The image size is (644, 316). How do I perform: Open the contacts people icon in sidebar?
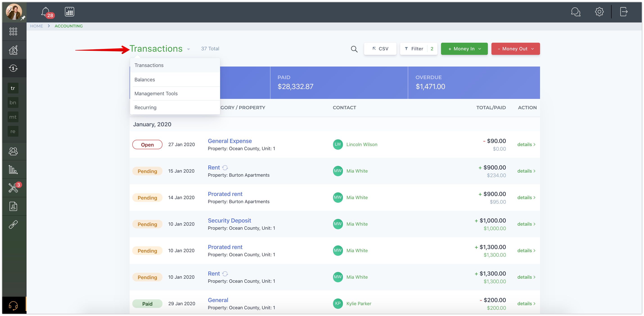coord(13,151)
